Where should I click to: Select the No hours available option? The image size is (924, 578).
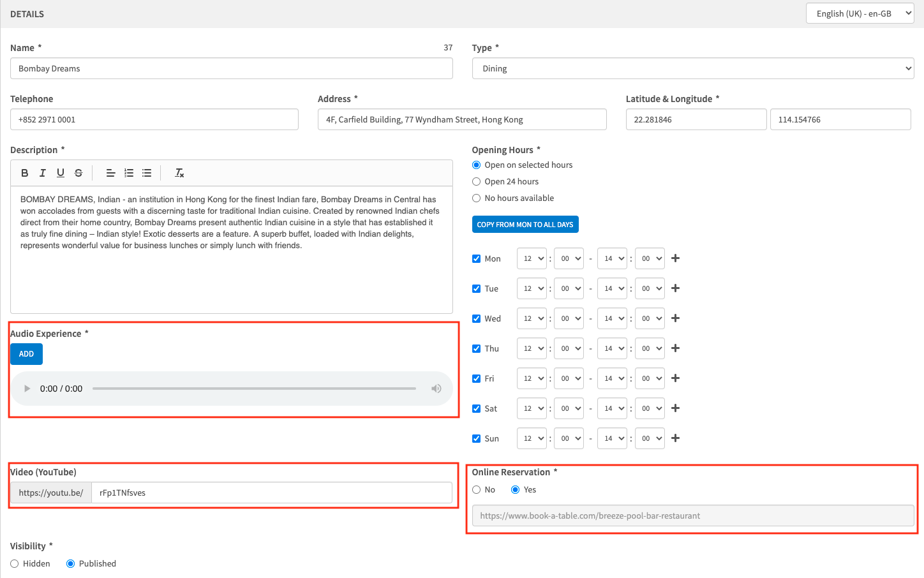point(476,198)
